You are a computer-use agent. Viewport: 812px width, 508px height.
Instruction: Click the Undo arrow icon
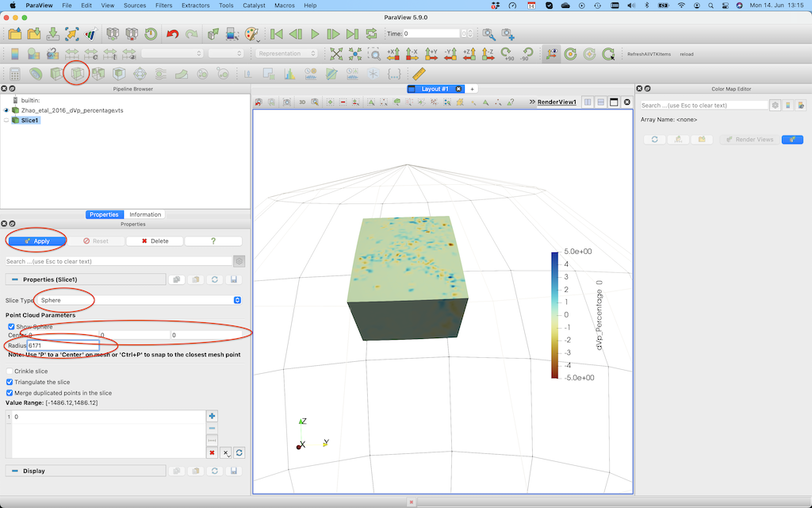pos(172,34)
